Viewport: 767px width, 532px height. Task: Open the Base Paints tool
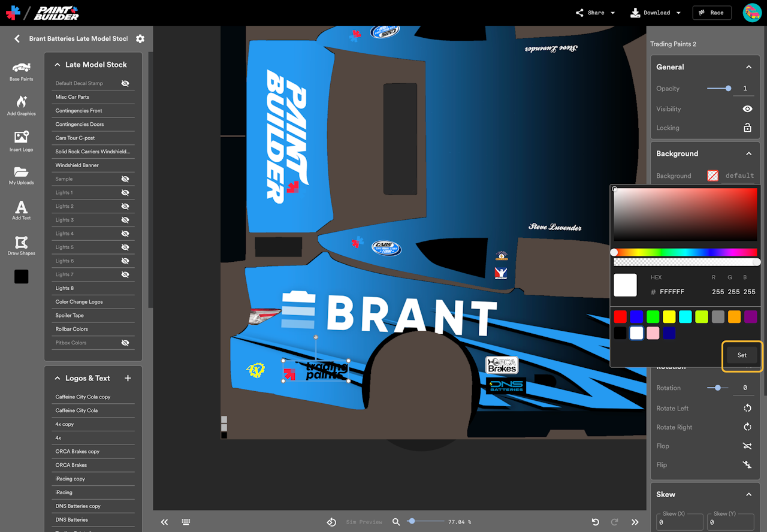point(21,70)
